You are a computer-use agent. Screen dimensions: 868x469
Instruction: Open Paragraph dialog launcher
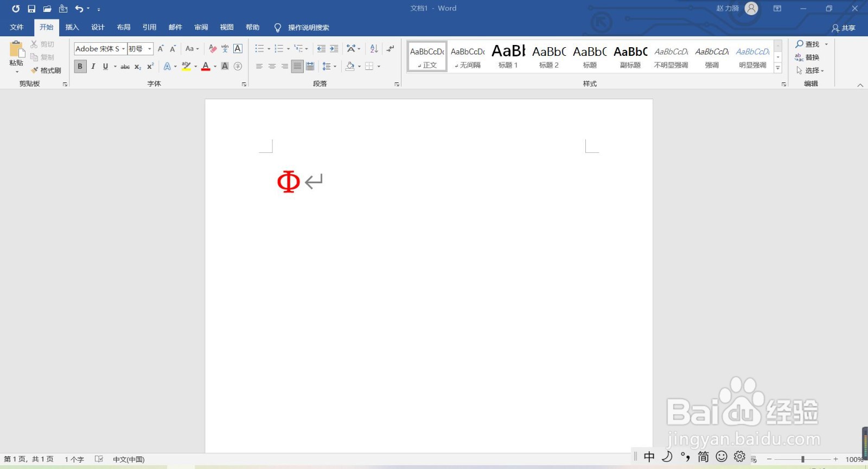397,84
